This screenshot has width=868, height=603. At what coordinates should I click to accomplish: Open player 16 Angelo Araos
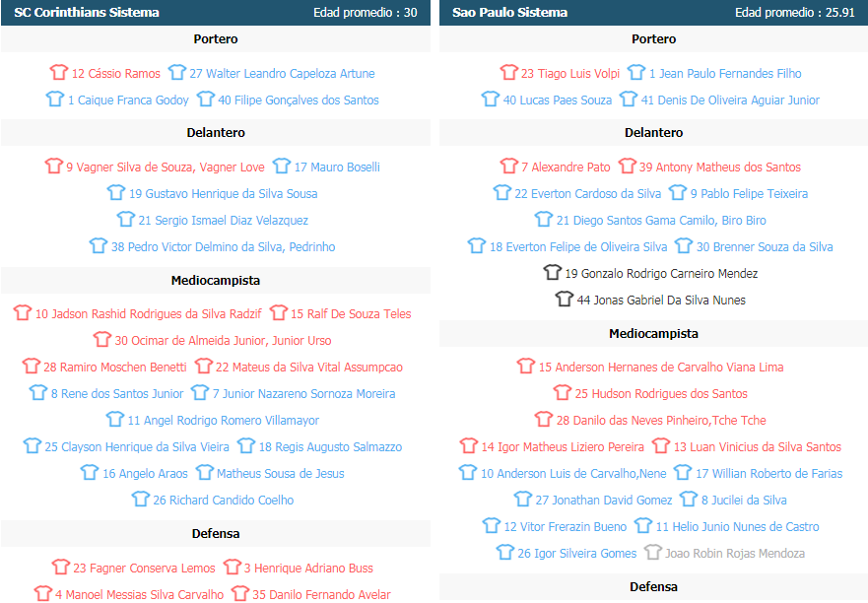pyautogui.click(x=145, y=473)
